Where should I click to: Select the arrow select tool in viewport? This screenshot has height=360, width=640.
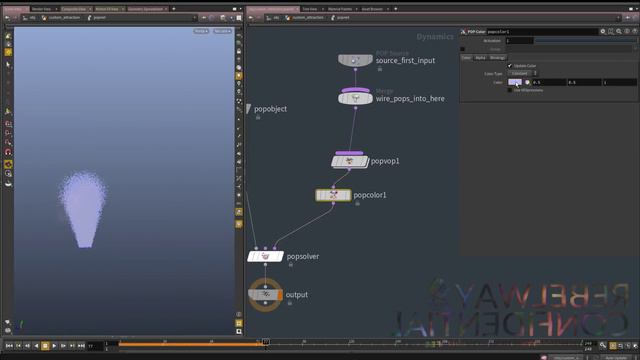8,64
